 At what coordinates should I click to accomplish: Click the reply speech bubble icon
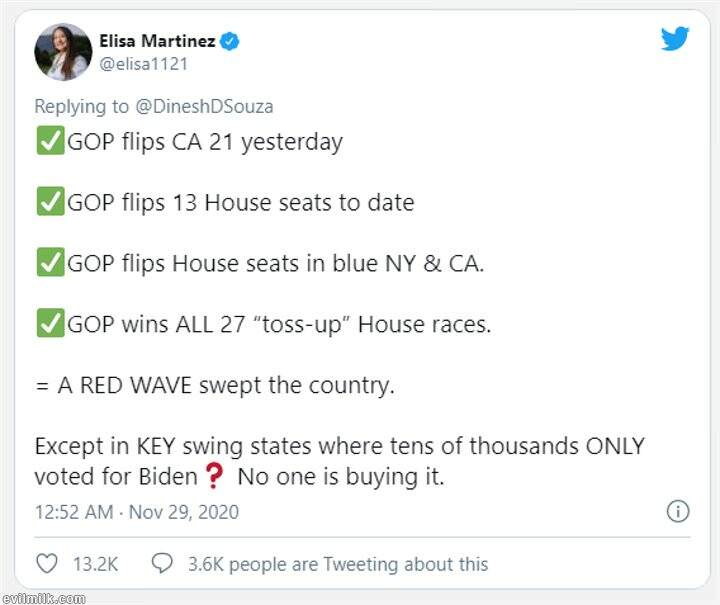[x=162, y=564]
